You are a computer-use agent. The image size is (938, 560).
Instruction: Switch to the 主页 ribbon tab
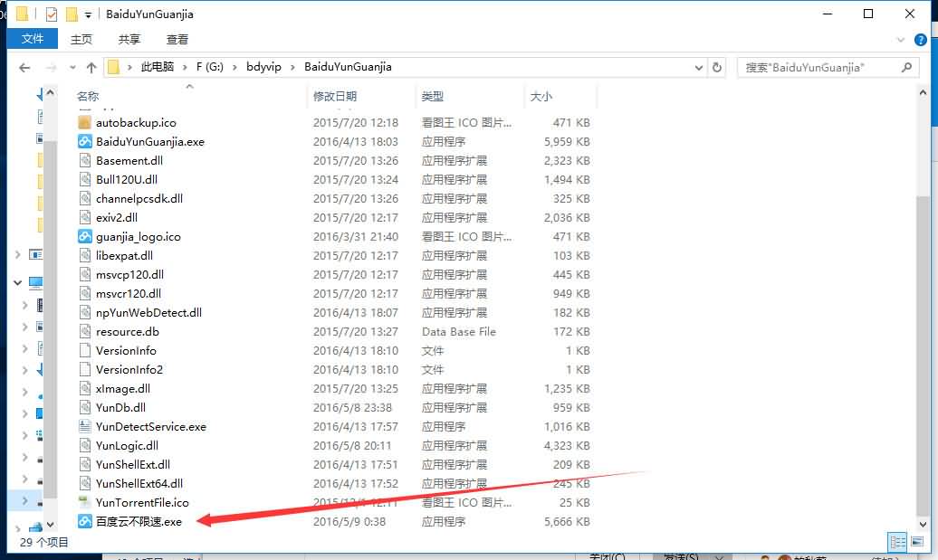pyautogui.click(x=81, y=40)
